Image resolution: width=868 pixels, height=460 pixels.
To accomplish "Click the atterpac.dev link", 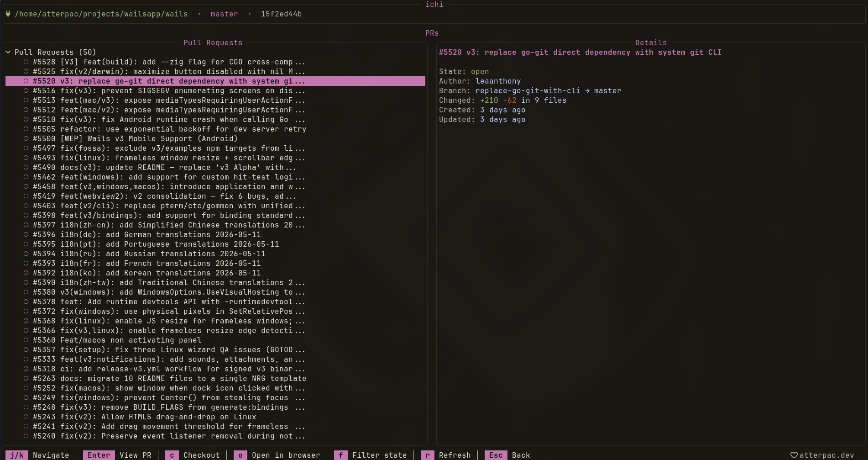I will tap(826, 455).
